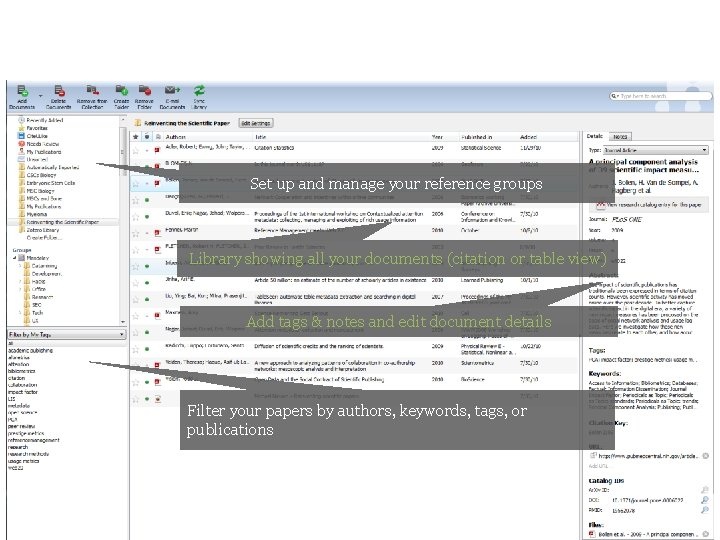Click the Sync Library toolbar icon
This screenshot has height=540, width=720.
(x=199, y=97)
